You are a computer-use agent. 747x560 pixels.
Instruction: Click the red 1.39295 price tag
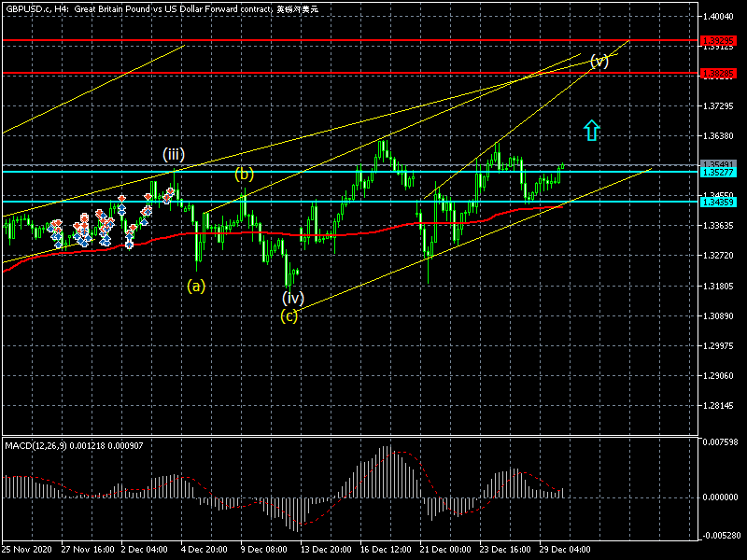(x=720, y=41)
